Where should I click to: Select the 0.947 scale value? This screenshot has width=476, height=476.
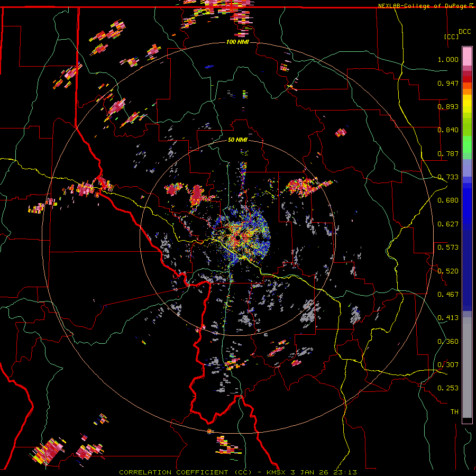(448, 83)
